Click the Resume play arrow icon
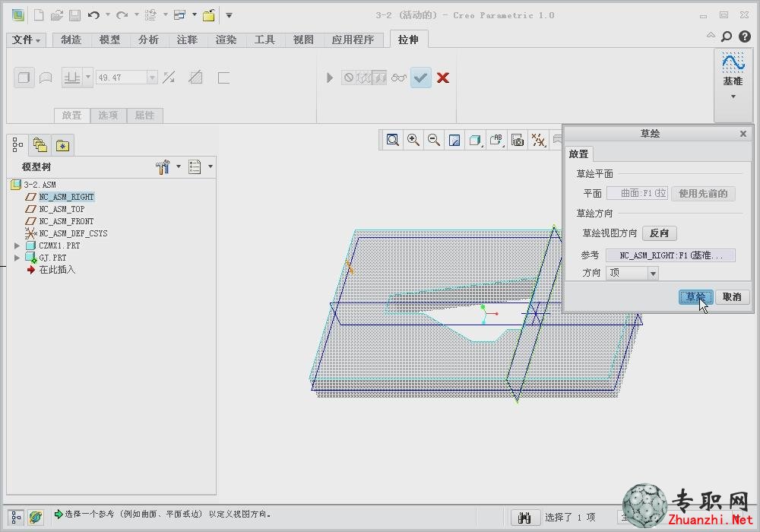Viewport: 760px width, 532px height. point(330,78)
